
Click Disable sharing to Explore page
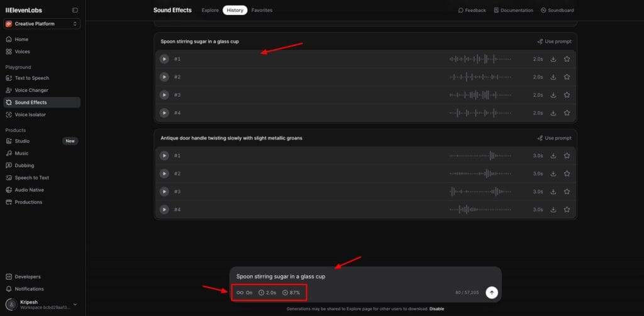click(436, 309)
